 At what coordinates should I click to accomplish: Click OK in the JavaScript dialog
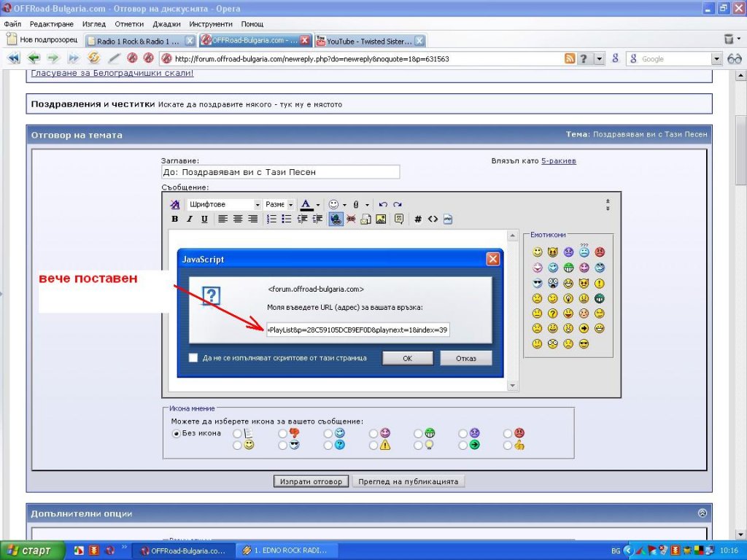pyautogui.click(x=408, y=358)
